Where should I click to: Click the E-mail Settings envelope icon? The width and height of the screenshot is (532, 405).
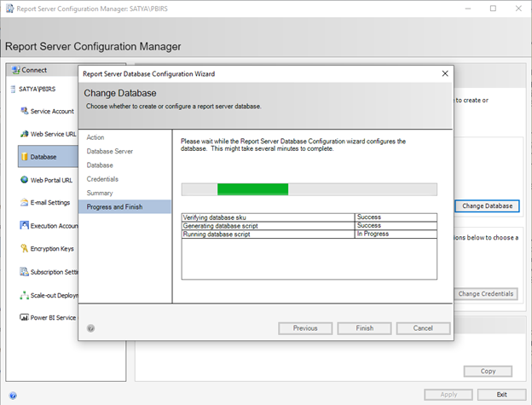tap(23, 203)
